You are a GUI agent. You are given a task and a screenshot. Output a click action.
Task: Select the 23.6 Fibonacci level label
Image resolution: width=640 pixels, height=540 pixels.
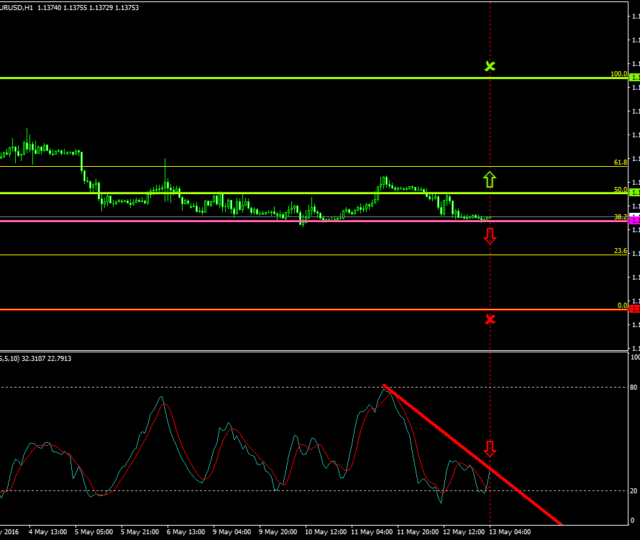pyautogui.click(x=620, y=251)
